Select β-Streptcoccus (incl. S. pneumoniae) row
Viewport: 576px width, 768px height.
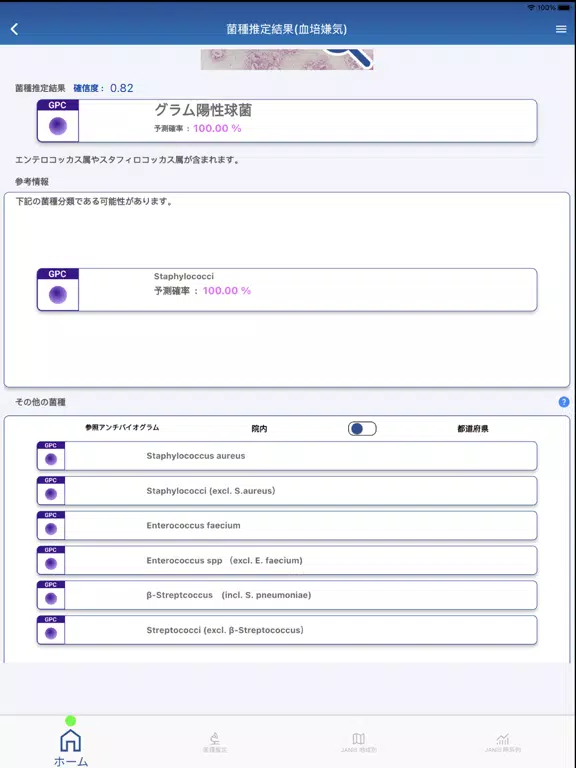(287, 595)
